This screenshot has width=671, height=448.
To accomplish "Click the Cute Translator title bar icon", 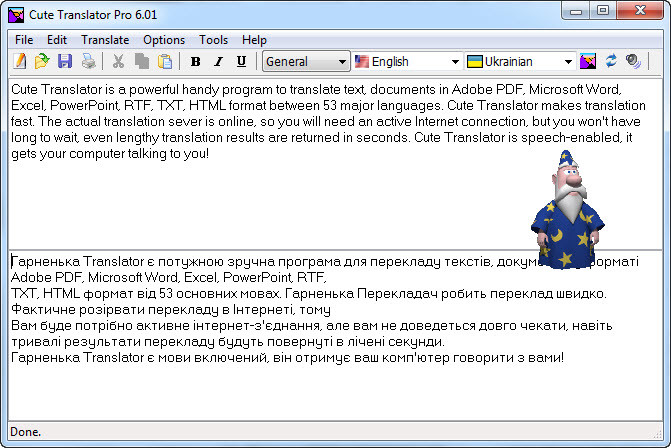I will tap(16, 15).
